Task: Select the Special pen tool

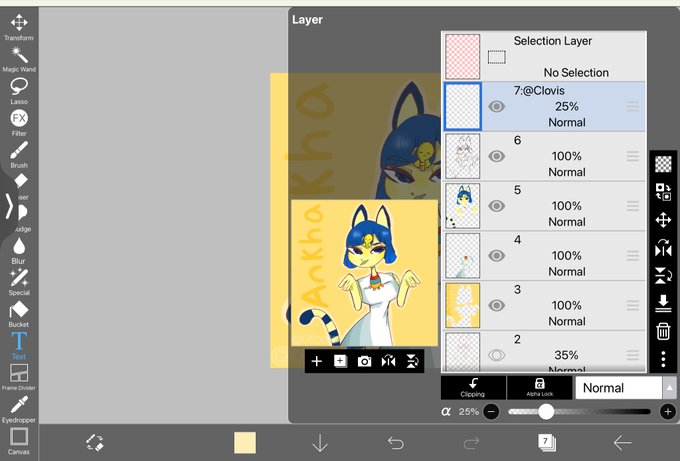Action: coord(19,282)
